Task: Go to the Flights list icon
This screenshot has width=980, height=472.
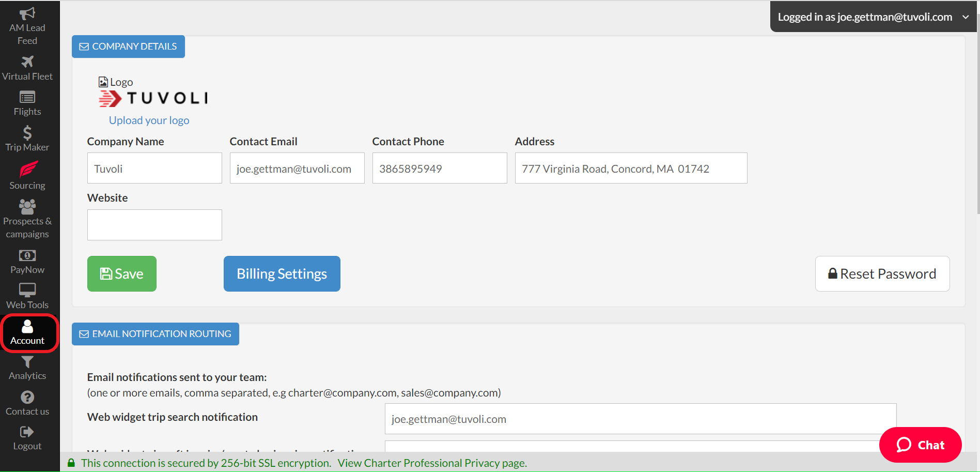Action: coord(27,97)
